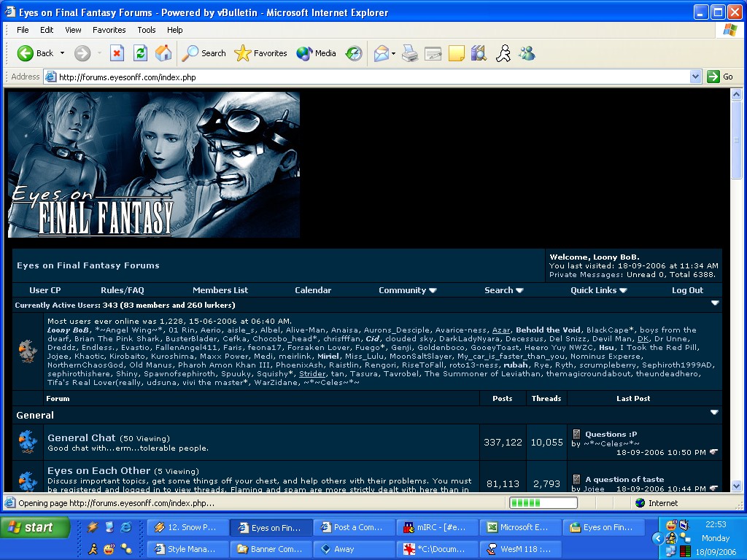Open Banner Com... folder taskbar item
747x560 pixels.
[271, 549]
